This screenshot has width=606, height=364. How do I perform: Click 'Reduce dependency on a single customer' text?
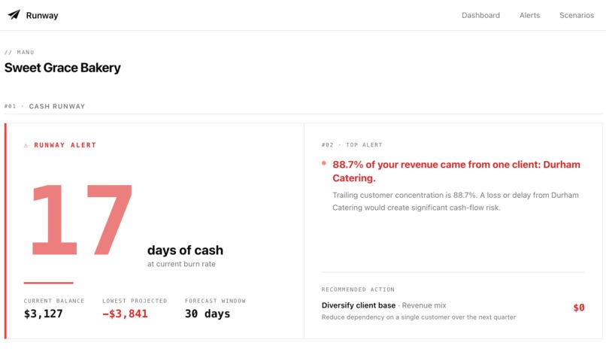coord(419,317)
